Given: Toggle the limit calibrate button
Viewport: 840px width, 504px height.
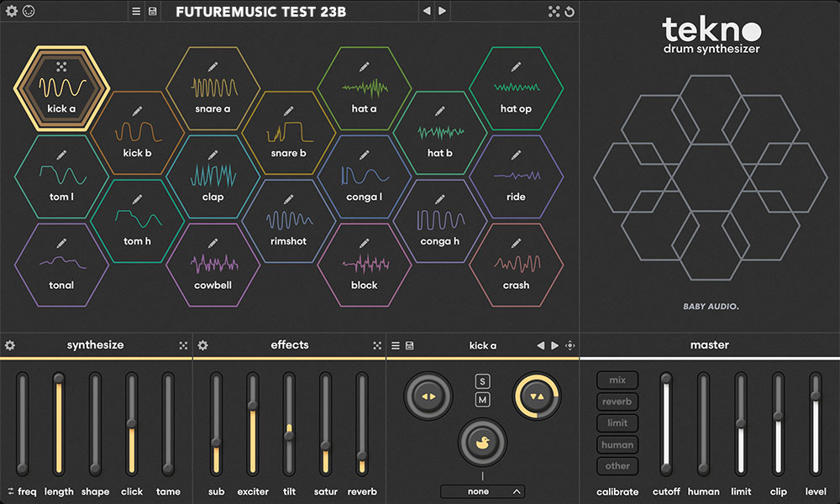Looking at the screenshot, I should (x=617, y=423).
